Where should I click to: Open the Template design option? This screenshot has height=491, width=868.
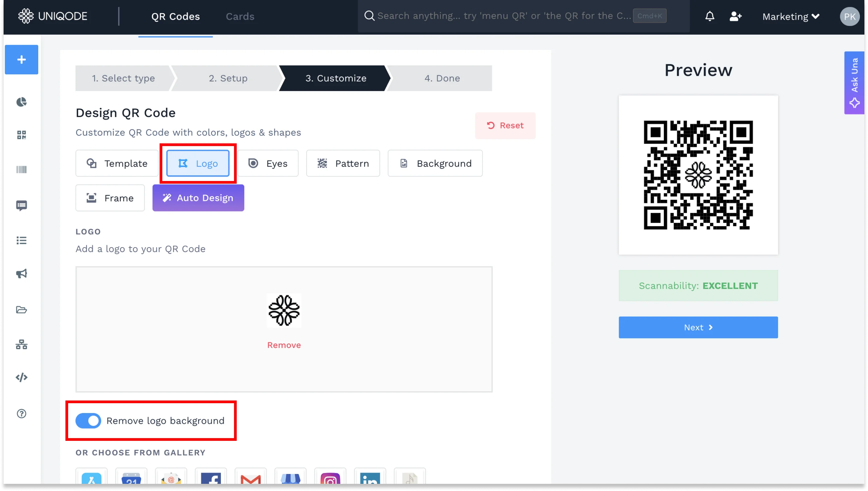click(117, 164)
